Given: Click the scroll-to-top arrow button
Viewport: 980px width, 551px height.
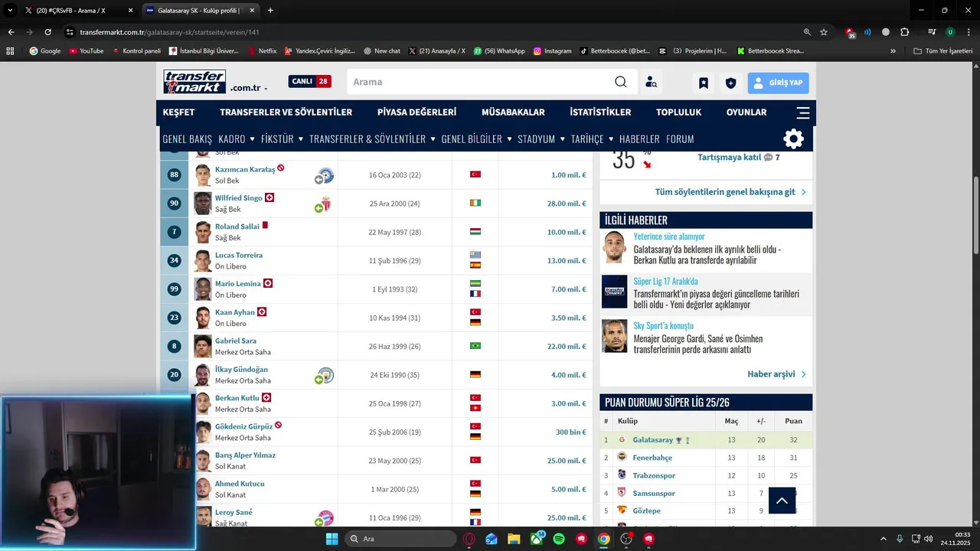Looking at the screenshot, I should 782,500.
